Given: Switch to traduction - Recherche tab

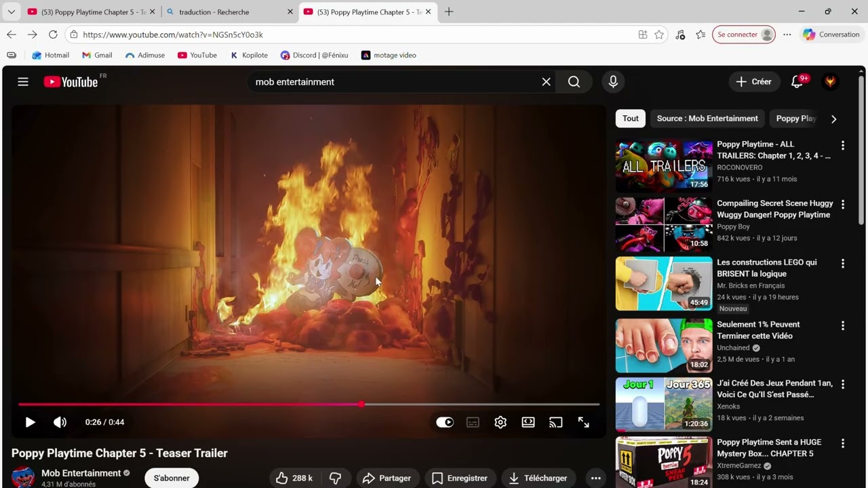Looking at the screenshot, I should (x=230, y=12).
